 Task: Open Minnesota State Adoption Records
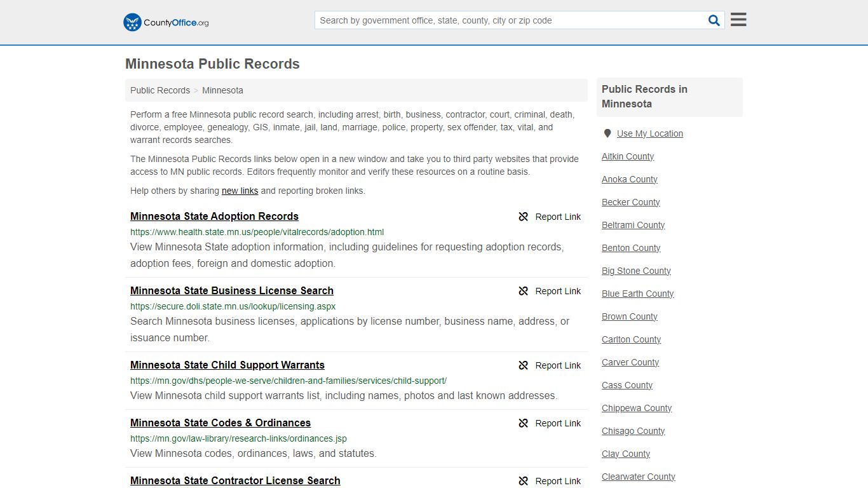pyautogui.click(x=214, y=216)
